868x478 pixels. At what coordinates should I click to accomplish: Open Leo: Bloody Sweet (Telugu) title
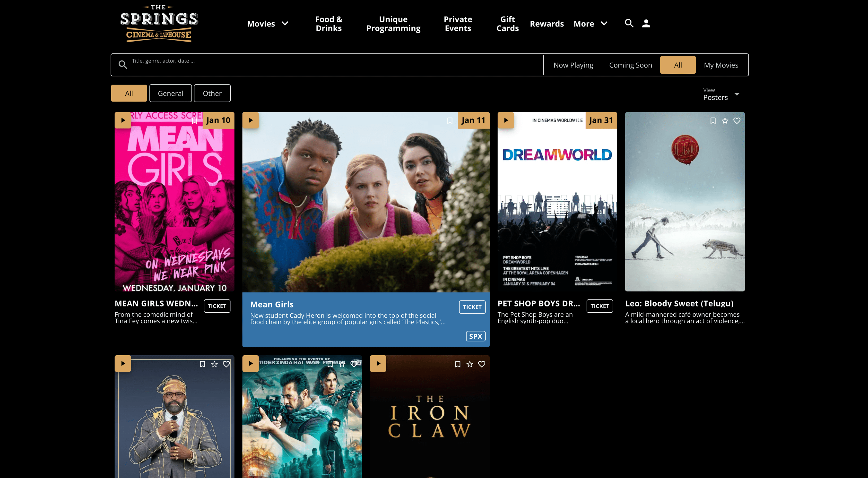(679, 304)
